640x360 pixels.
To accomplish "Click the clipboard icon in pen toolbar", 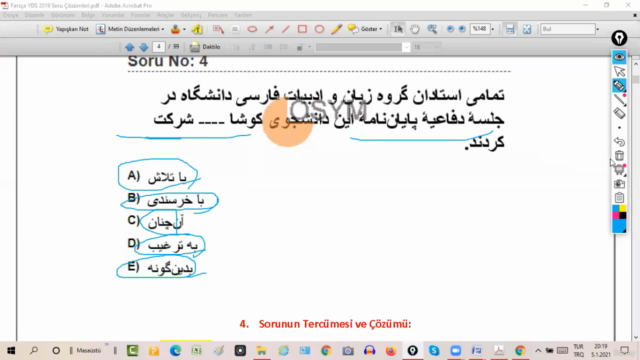I will [x=619, y=198].
